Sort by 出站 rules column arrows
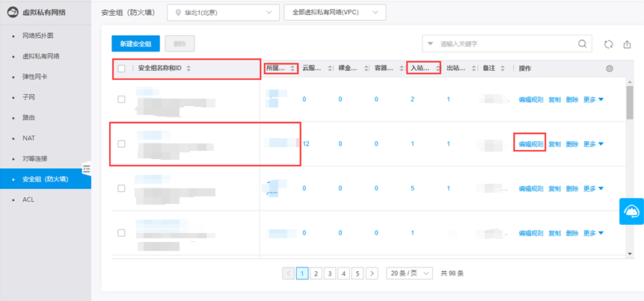Screen dimensions: 644x301 [473, 69]
